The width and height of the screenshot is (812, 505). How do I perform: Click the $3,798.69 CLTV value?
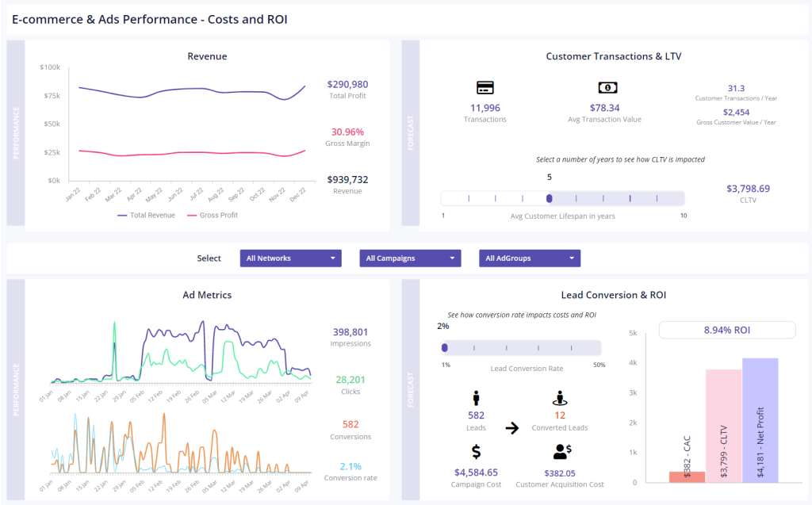tap(748, 189)
